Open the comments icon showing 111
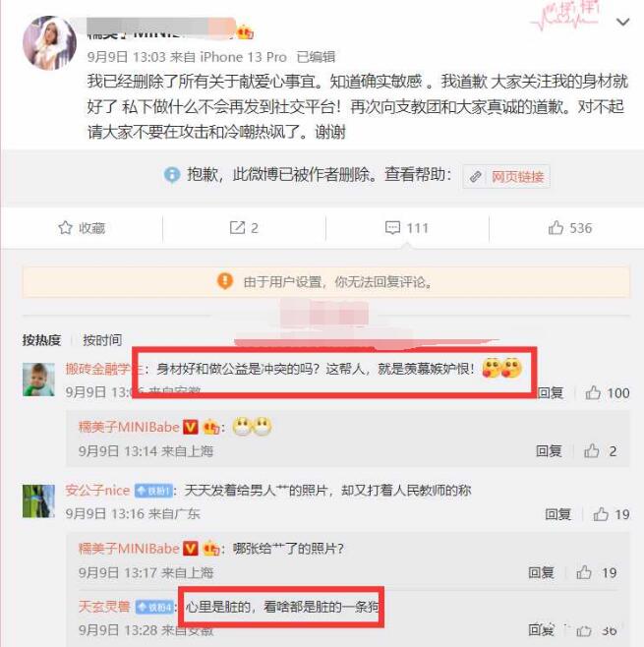 [392, 228]
